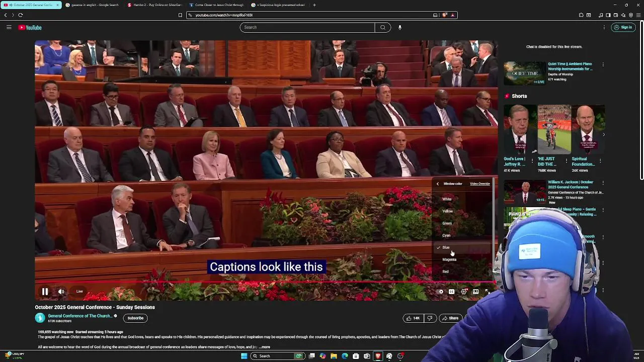Open File Explorer from the taskbar
This screenshot has width=644, height=362.
pyautogui.click(x=334, y=356)
